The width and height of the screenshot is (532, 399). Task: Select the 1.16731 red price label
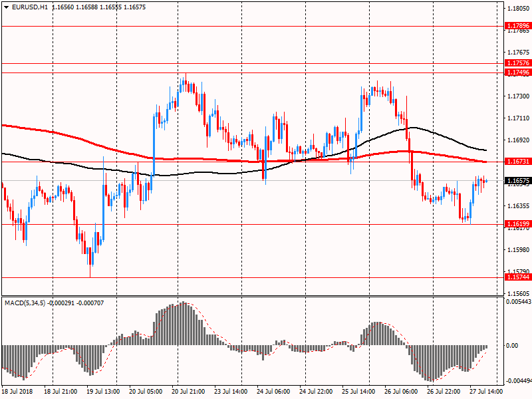518,162
